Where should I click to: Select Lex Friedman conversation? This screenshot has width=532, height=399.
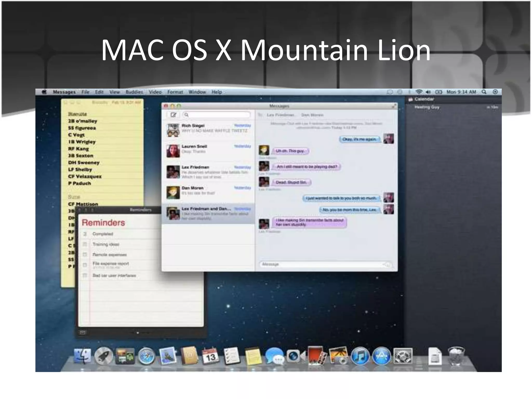pyautogui.click(x=208, y=171)
